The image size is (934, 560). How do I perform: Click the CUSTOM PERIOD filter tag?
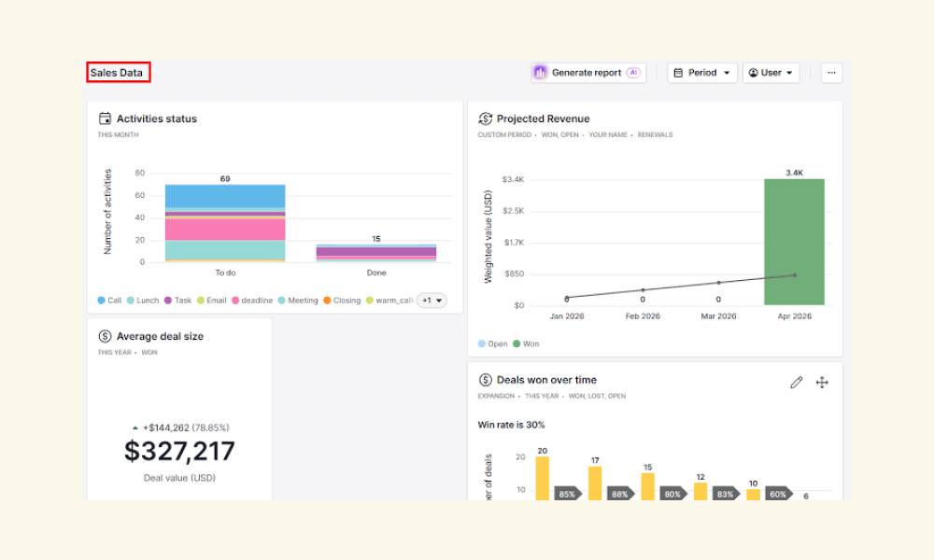click(x=504, y=135)
